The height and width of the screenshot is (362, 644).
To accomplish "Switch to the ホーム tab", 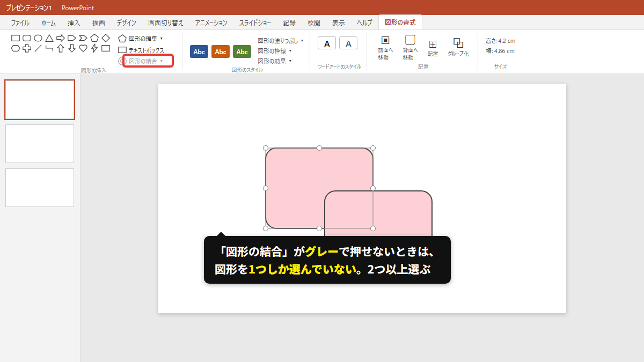I will [x=48, y=23].
